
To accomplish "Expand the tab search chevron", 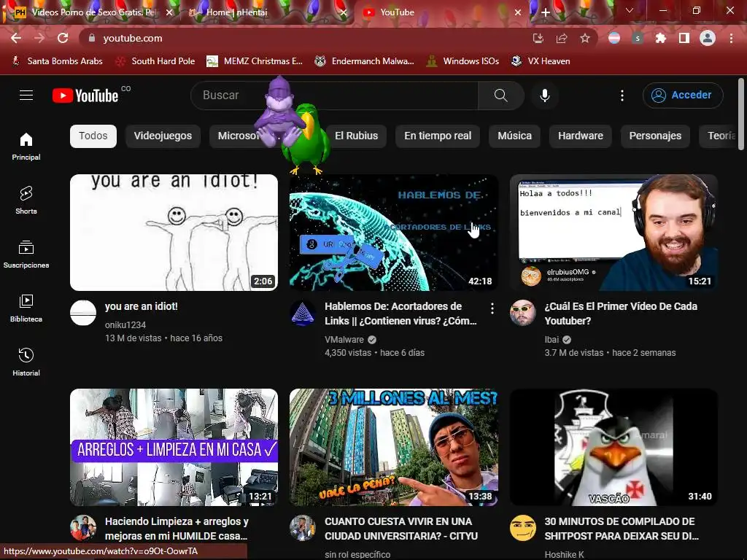I will [630, 10].
